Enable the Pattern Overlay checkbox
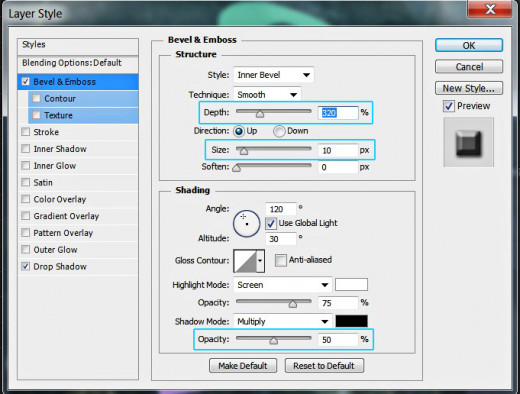This screenshot has height=394, width=520. tap(26, 233)
